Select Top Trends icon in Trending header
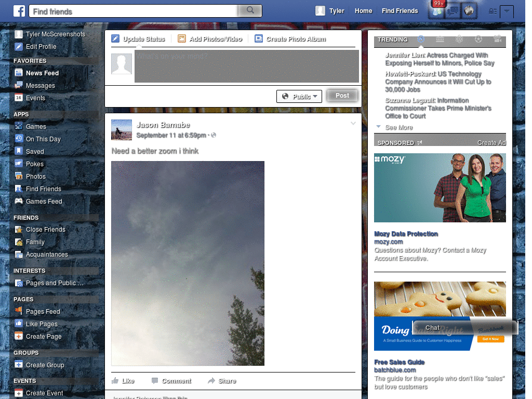The height and width of the screenshot is (399, 532). click(x=421, y=39)
